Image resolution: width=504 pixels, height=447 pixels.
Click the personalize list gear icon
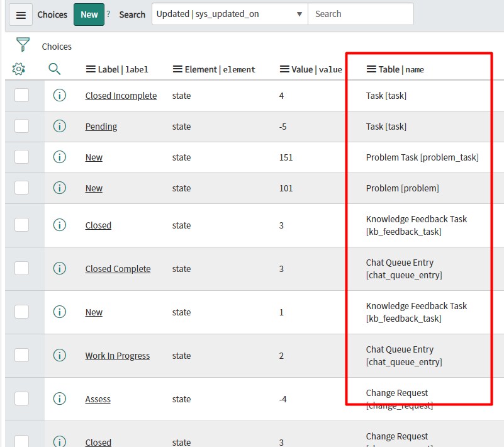tap(19, 69)
